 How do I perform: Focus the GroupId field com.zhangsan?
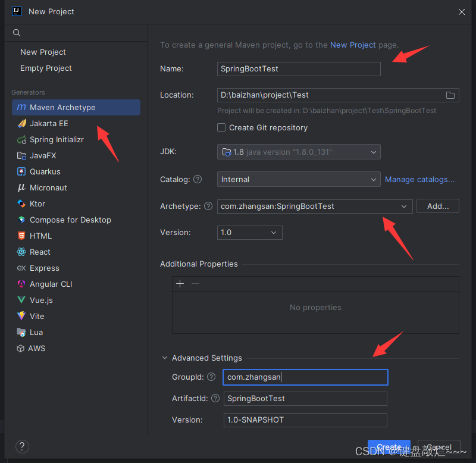305,377
